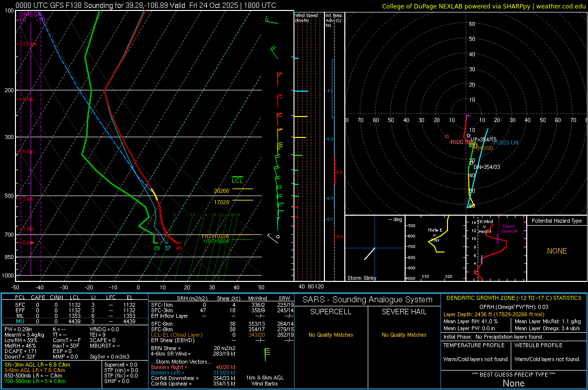Click the Theta-E v. Pres inset label
The height and width of the screenshot is (390, 588).
point(435,235)
